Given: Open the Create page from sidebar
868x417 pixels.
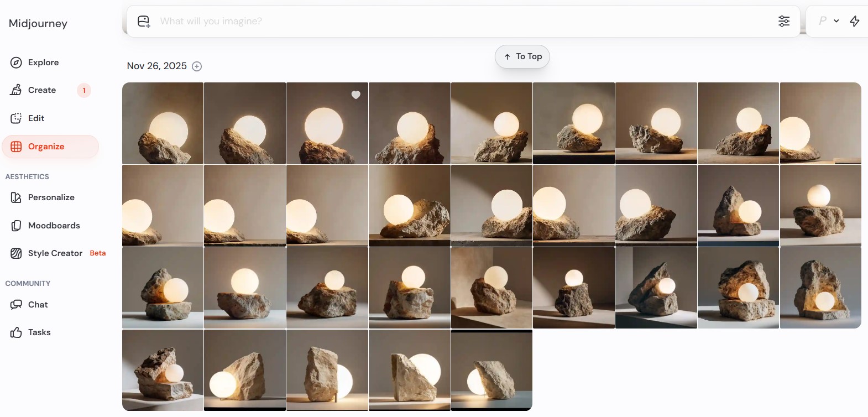Looking at the screenshot, I should (42, 90).
